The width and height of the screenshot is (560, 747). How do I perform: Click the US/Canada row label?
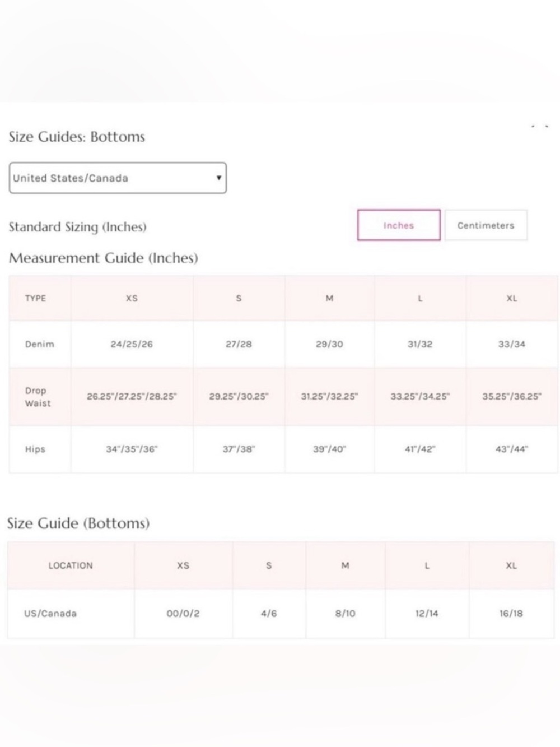50,614
